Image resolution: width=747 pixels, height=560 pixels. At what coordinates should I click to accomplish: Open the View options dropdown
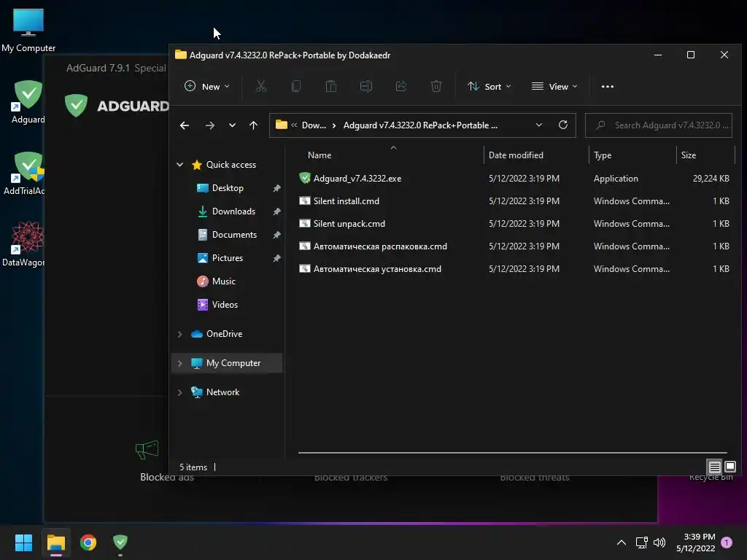point(554,86)
